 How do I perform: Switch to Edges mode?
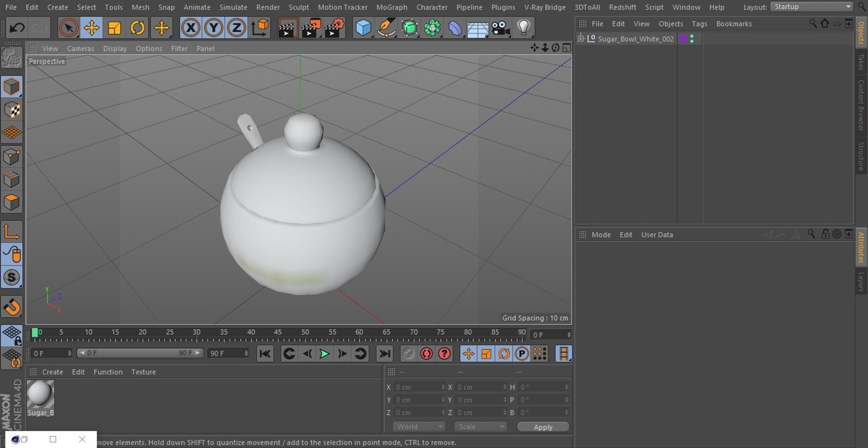tap(12, 179)
